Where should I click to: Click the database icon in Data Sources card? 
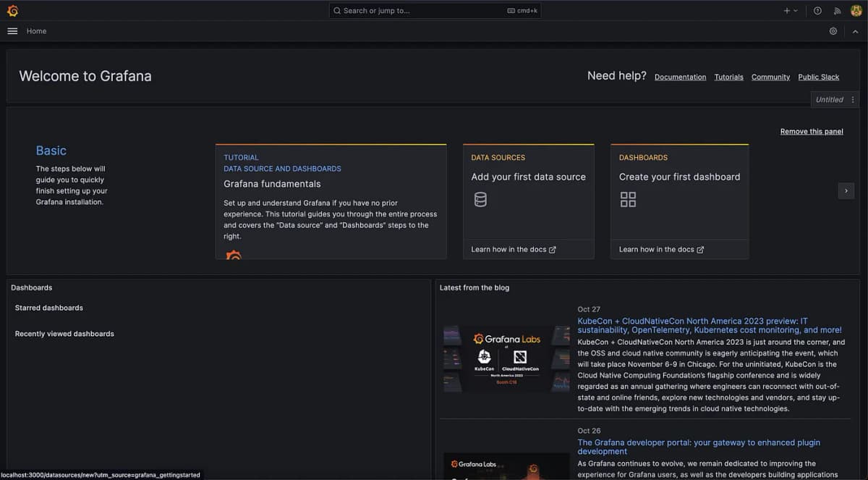pyautogui.click(x=480, y=199)
